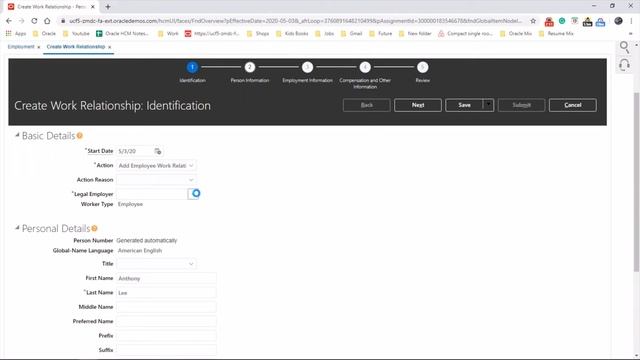Click the page vertical scrollbar

tap(636, 182)
